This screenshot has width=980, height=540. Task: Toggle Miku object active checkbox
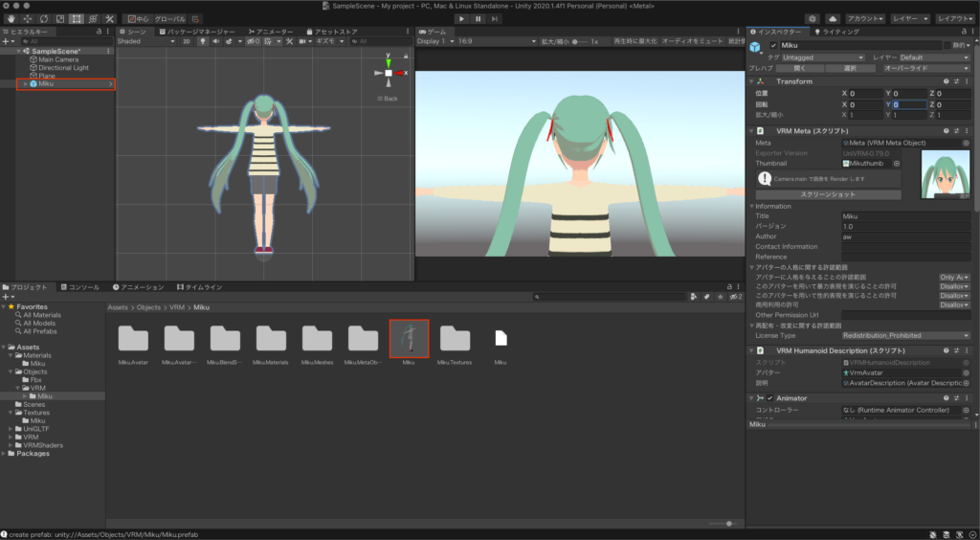pos(773,45)
